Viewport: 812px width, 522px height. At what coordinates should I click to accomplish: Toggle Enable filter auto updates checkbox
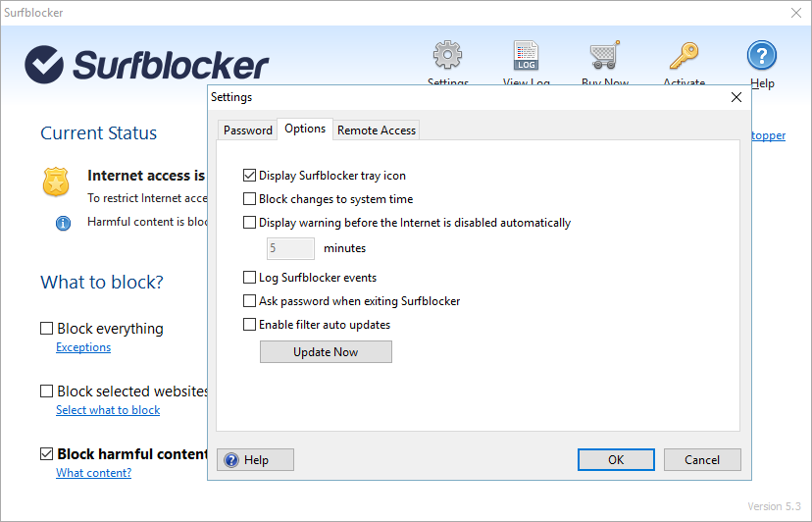click(249, 325)
